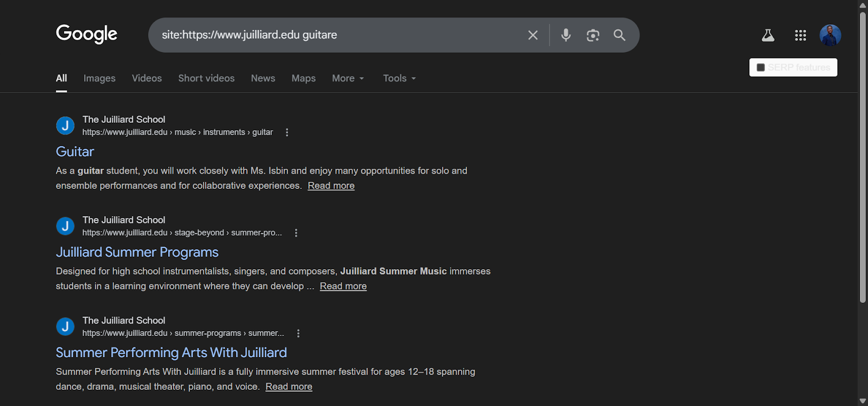This screenshot has width=868, height=406.
Task: Expand the Tools dropdown
Action: pos(399,78)
